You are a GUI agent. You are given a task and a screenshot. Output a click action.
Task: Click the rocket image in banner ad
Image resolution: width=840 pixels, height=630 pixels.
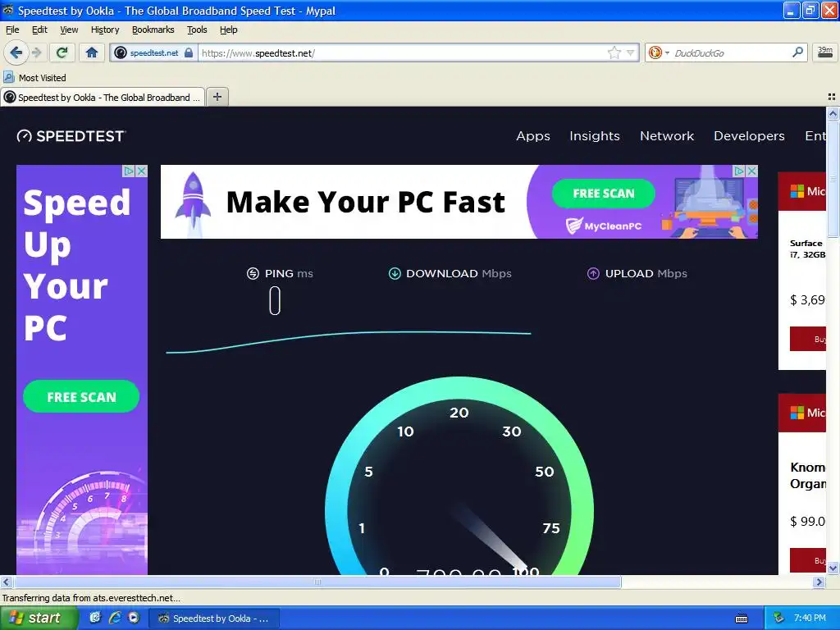[193, 203]
